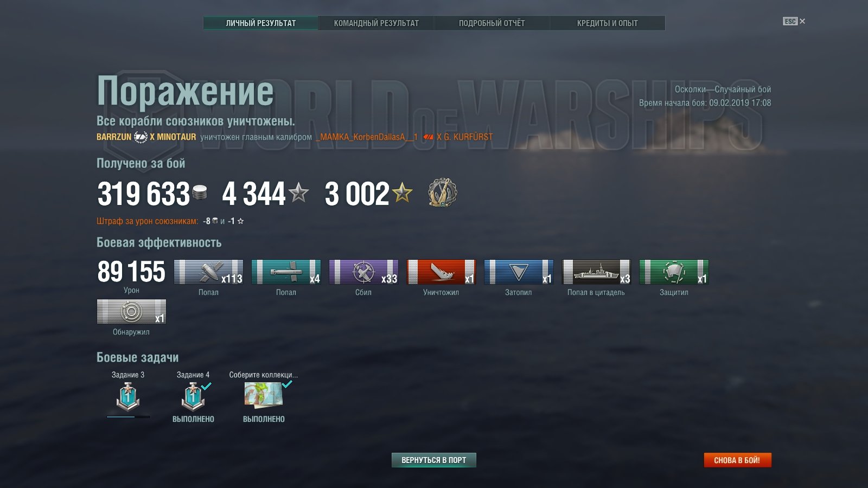868x488 pixels.
Task: Select the Личный результат tab
Action: (261, 23)
